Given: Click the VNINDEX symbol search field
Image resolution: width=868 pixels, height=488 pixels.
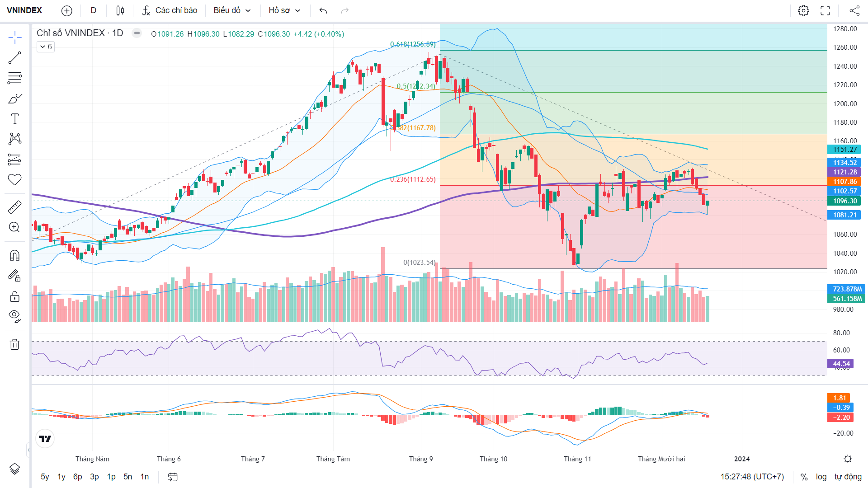Looking at the screenshot, I should pos(24,10).
